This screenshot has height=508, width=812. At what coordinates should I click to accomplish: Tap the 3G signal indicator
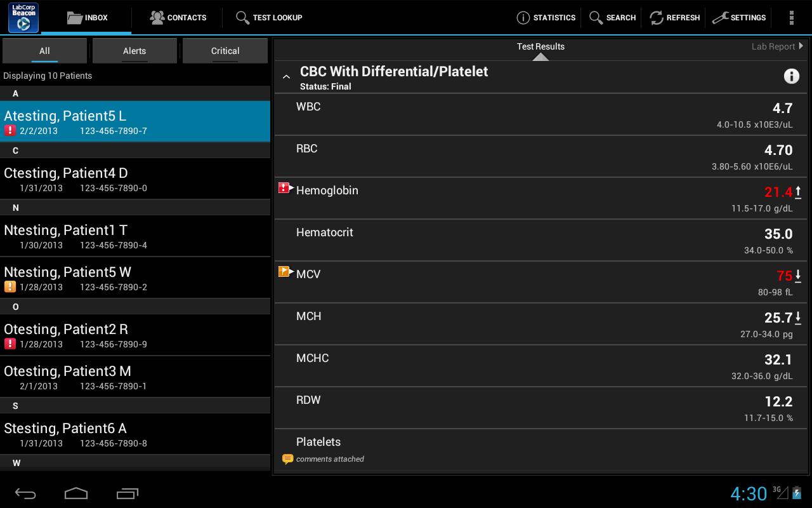click(x=780, y=492)
